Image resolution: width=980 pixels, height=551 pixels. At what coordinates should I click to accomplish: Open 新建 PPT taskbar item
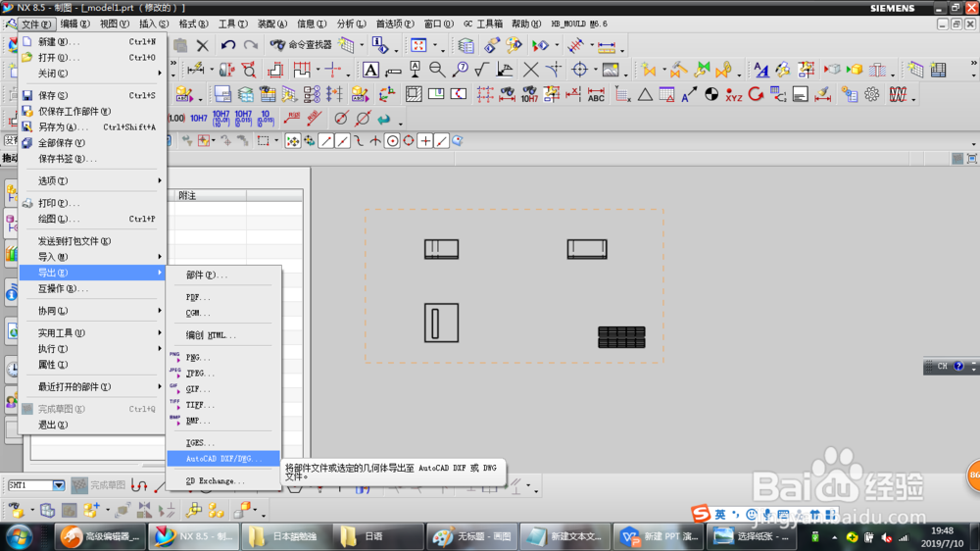point(660,536)
